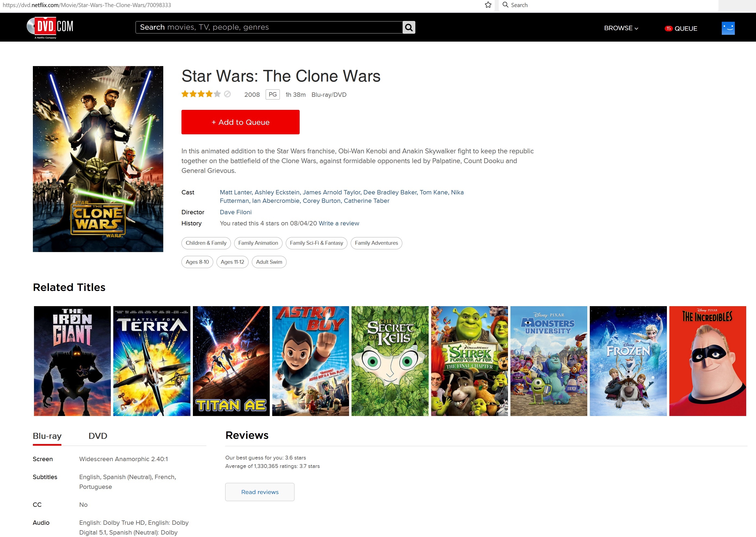This screenshot has width=756, height=537.
Task: Open The Iron Giant related title
Action: coord(72,361)
